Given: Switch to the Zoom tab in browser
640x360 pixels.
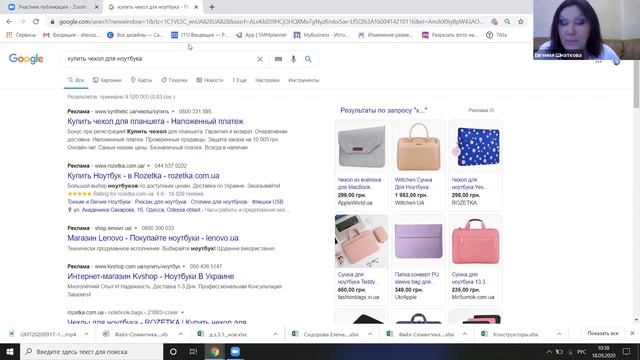Looking at the screenshot, I should [x=53, y=7].
